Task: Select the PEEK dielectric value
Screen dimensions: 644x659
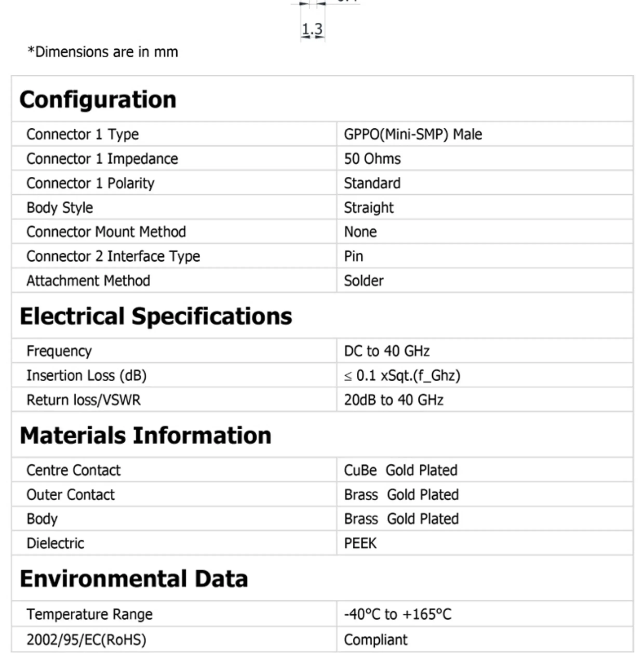Action: coord(360,543)
